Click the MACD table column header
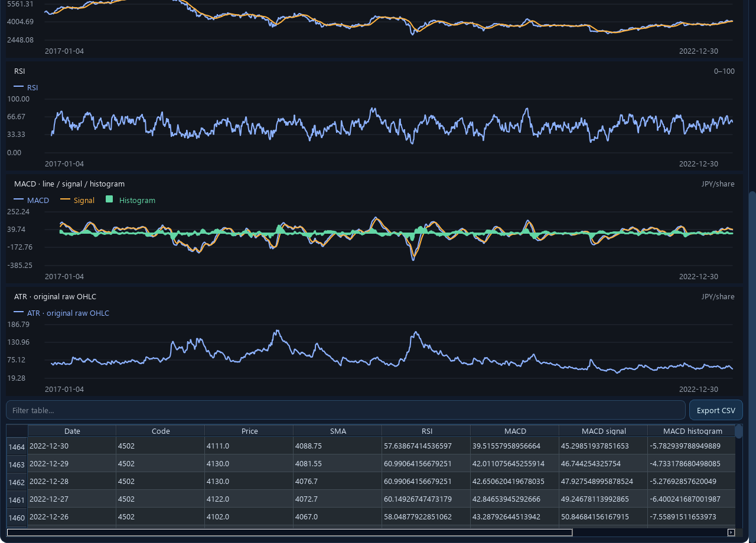 515,431
